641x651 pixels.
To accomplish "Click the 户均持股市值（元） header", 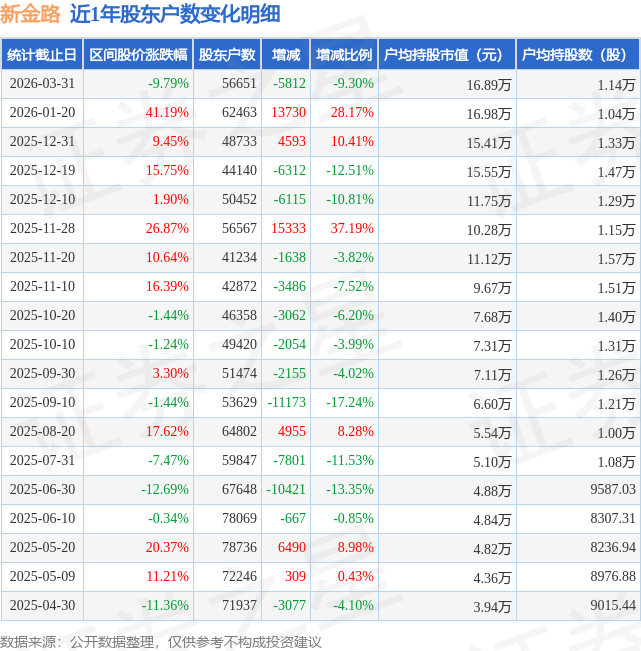I will point(447,54).
